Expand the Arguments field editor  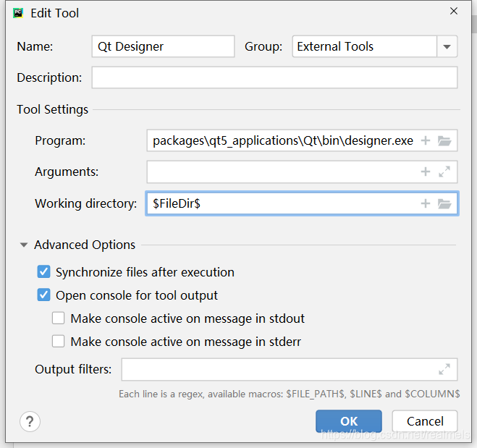(x=444, y=172)
